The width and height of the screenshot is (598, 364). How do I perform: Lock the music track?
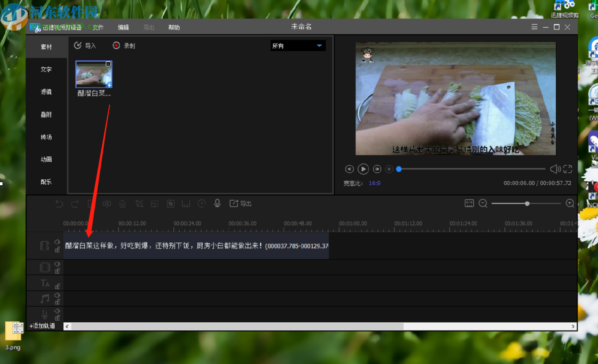click(57, 302)
